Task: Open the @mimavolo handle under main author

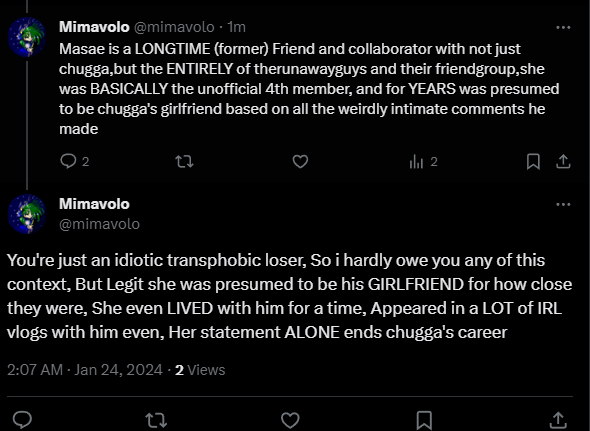Action: pyautogui.click(x=99, y=224)
